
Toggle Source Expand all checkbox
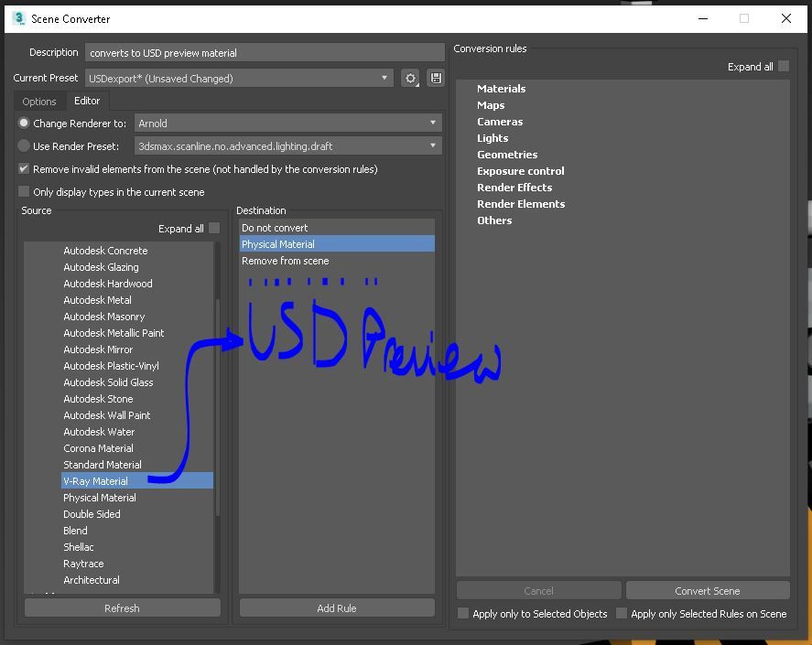click(x=214, y=229)
